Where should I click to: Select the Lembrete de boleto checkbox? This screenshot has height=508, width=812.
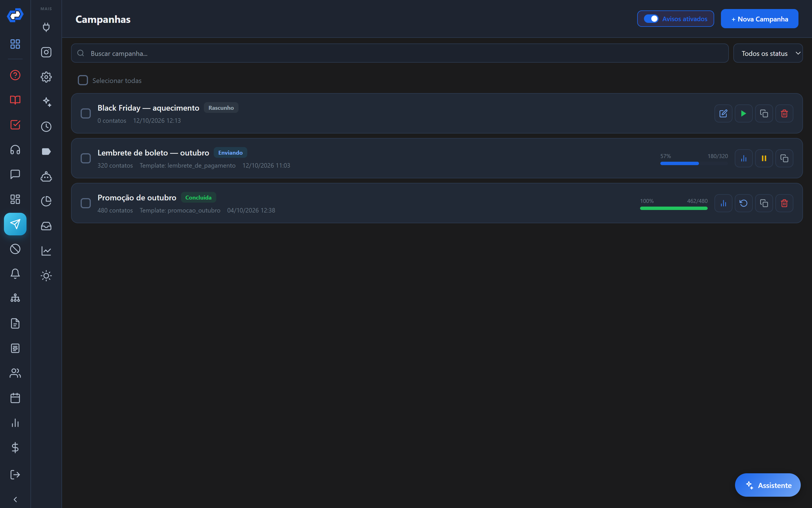point(85,158)
